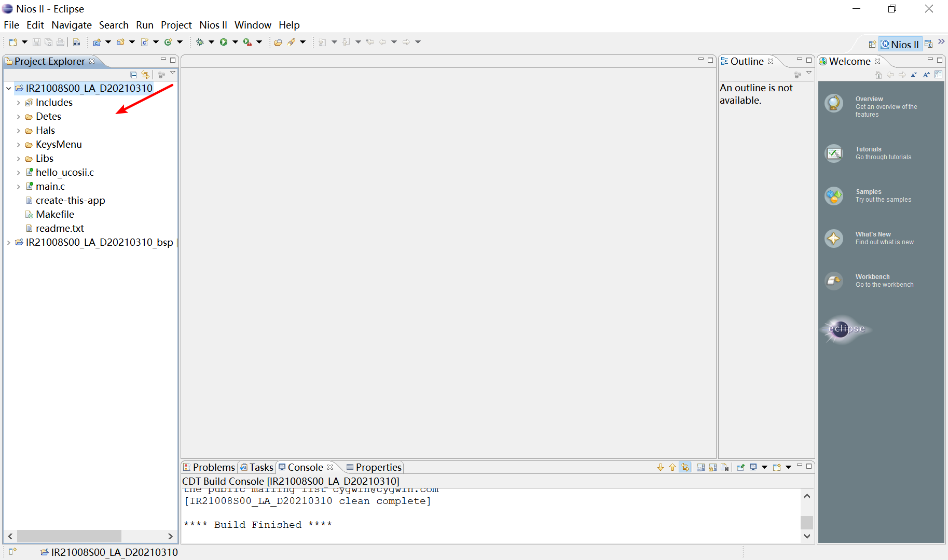Click the console scroll down arrow icon

click(x=661, y=467)
